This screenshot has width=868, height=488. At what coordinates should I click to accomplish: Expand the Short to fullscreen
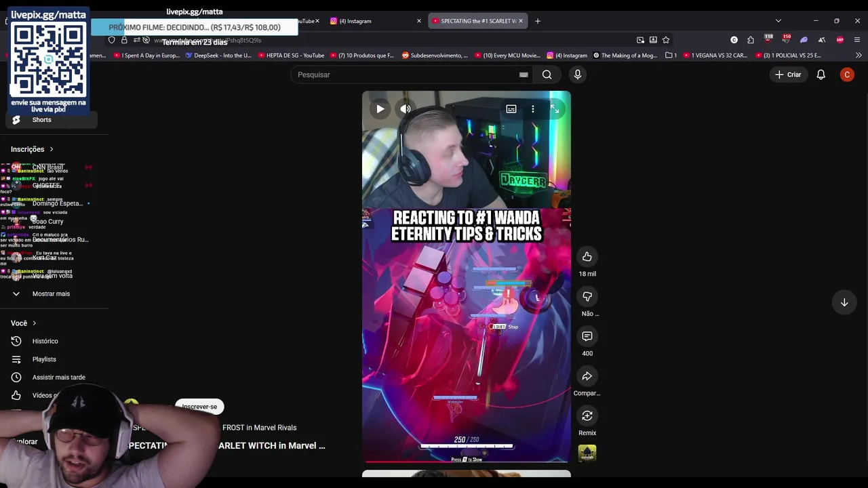[555, 108]
